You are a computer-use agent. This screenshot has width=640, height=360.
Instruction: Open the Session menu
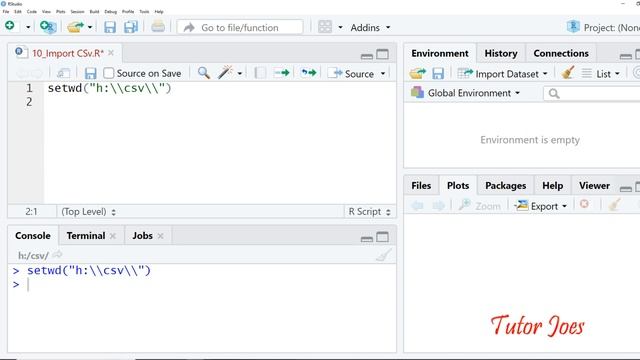77,11
